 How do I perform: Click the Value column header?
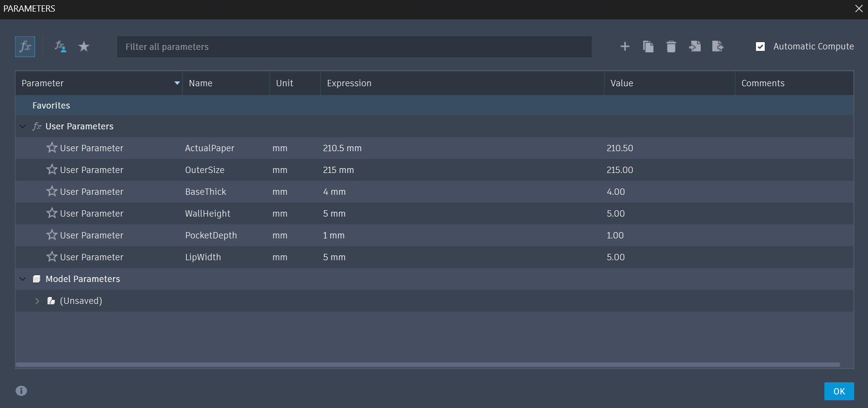tap(670, 83)
